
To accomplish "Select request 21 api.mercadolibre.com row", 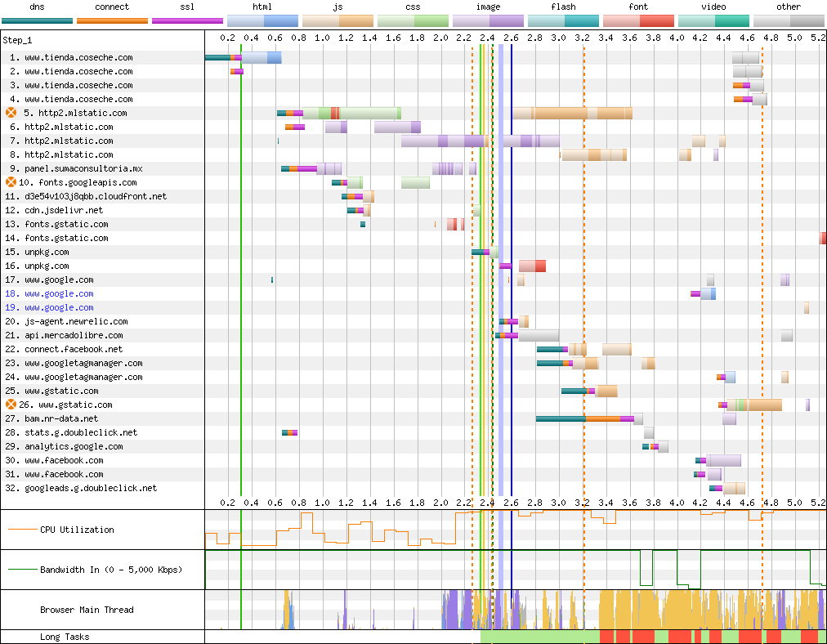I will 74,335.
